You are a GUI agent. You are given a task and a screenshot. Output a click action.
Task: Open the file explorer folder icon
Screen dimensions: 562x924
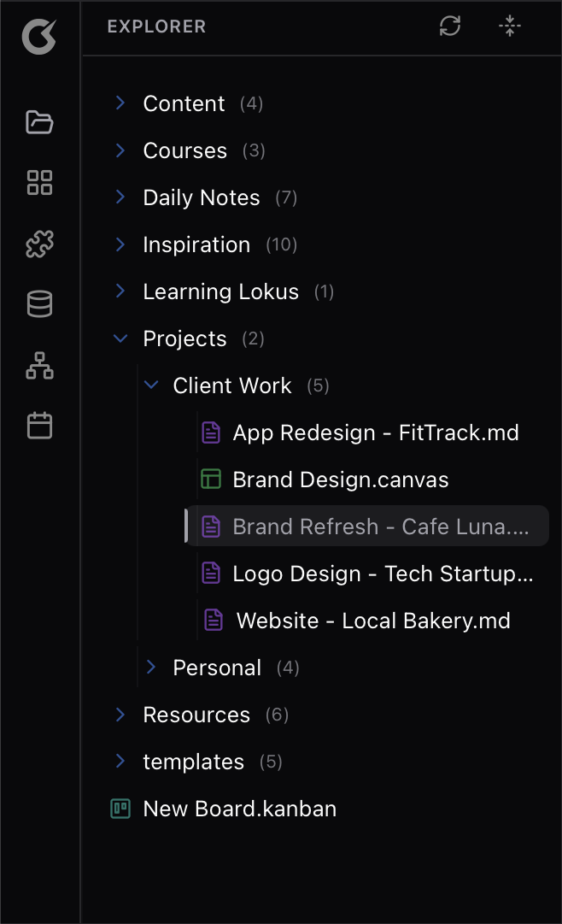point(40,122)
